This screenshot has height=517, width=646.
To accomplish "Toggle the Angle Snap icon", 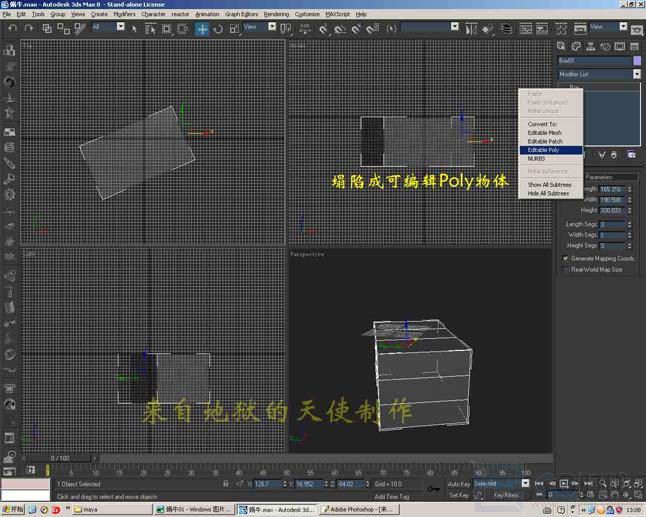I will pos(340,29).
